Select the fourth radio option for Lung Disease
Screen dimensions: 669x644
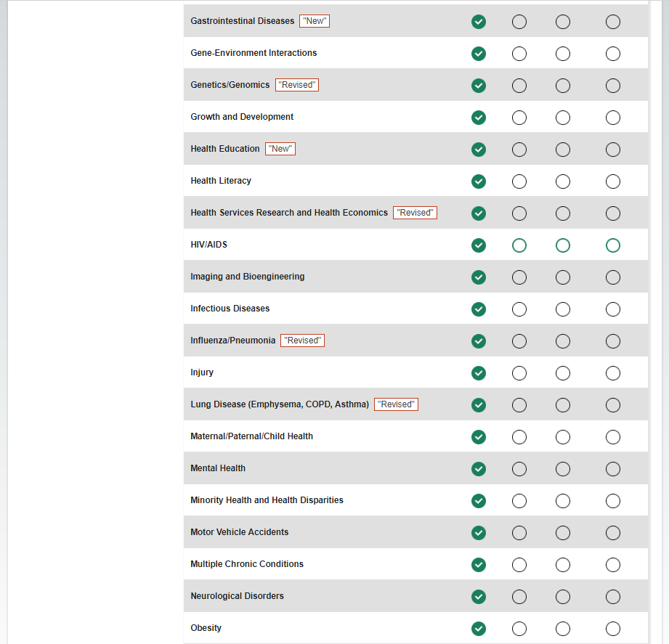613,405
